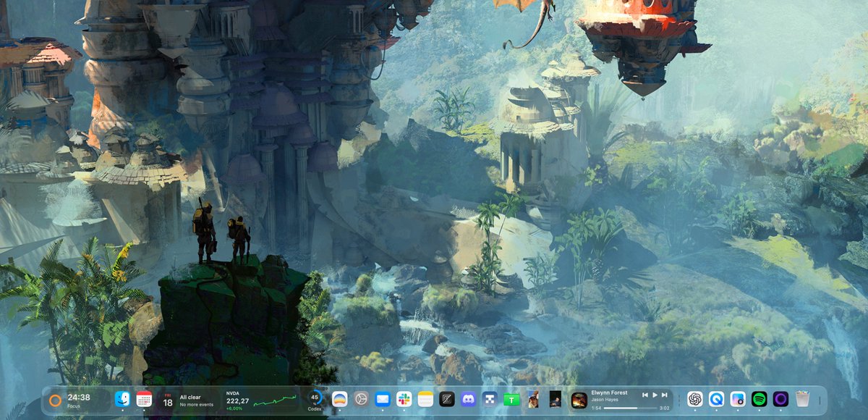Skip to the next track
Image resolution: width=868 pixels, height=420 pixels.
(x=665, y=395)
